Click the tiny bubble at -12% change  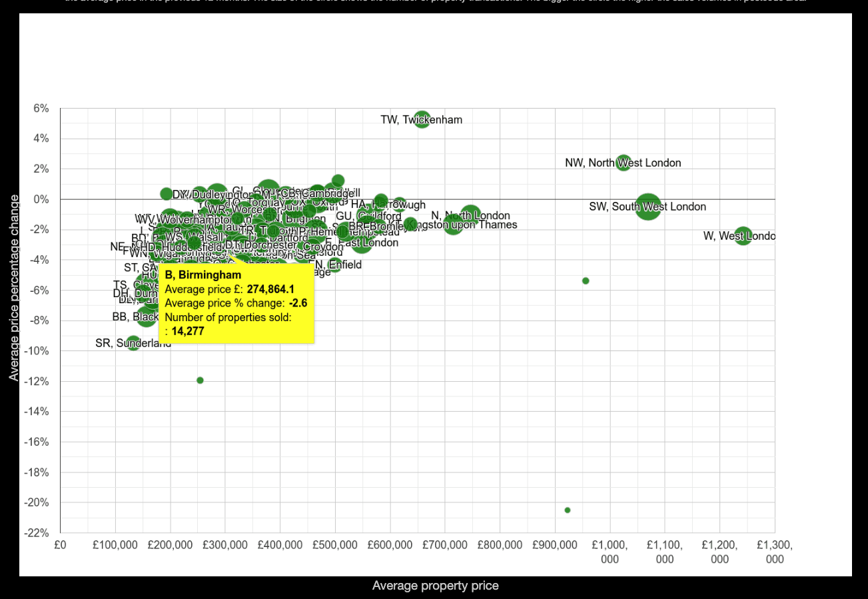(x=200, y=380)
